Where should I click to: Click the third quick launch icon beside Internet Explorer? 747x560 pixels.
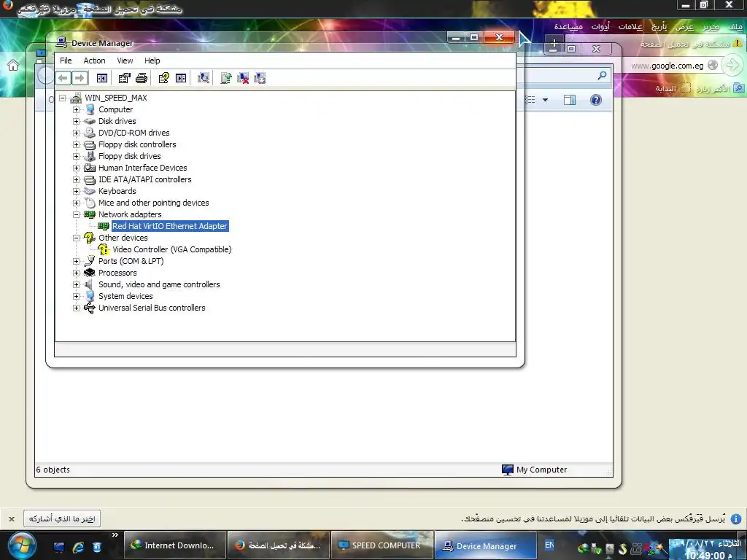click(97, 547)
